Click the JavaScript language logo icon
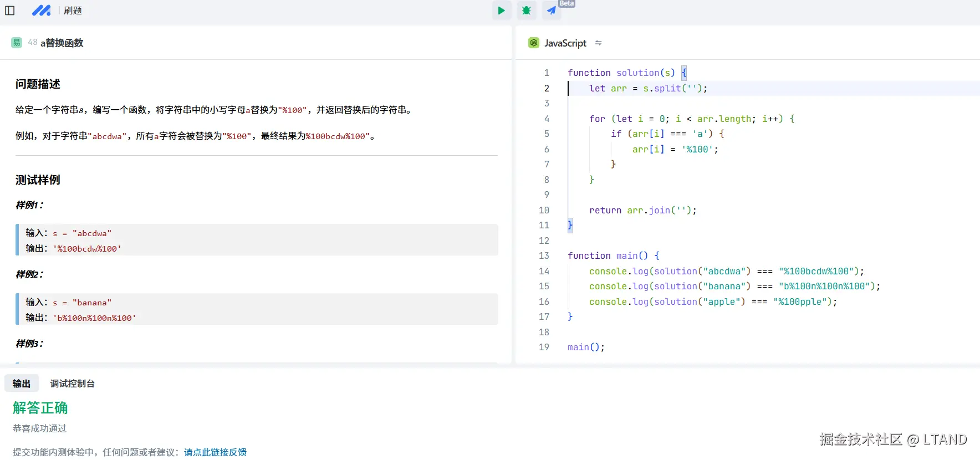The height and width of the screenshot is (460, 980). (x=534, y=43)
